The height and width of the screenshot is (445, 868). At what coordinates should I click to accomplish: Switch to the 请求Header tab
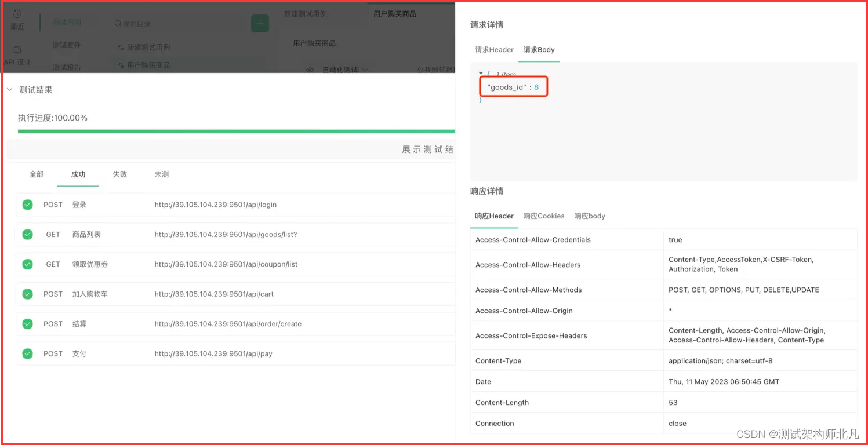(x=494, y=50)
